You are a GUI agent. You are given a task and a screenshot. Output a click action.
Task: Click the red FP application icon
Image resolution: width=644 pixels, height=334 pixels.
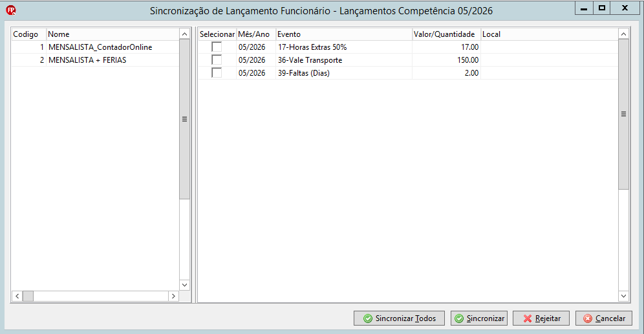tap(12, 10)
